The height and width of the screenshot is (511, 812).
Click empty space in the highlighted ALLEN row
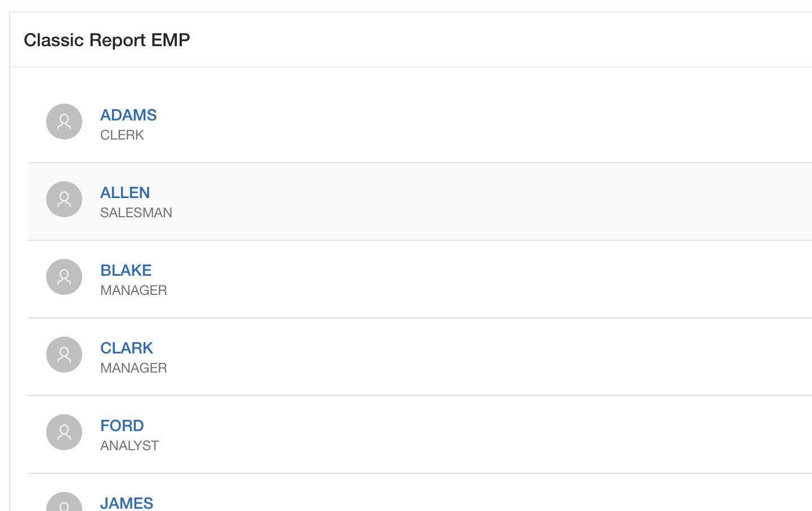click(450, 201)
